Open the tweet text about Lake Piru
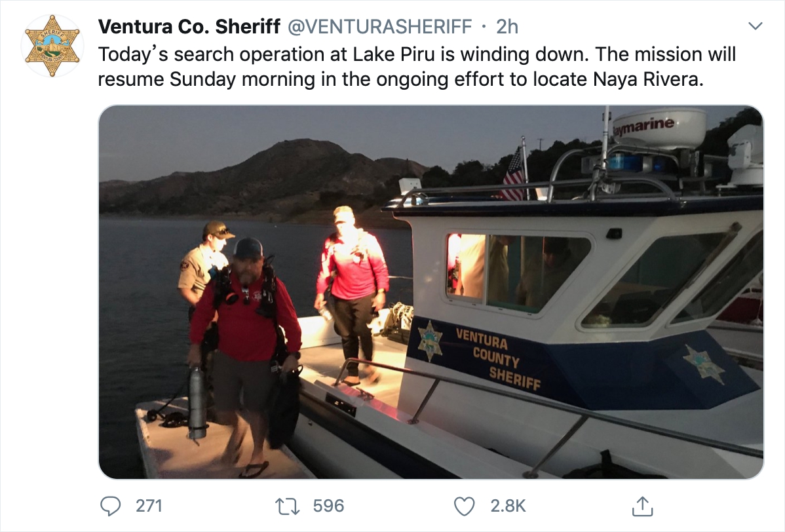 417,54
